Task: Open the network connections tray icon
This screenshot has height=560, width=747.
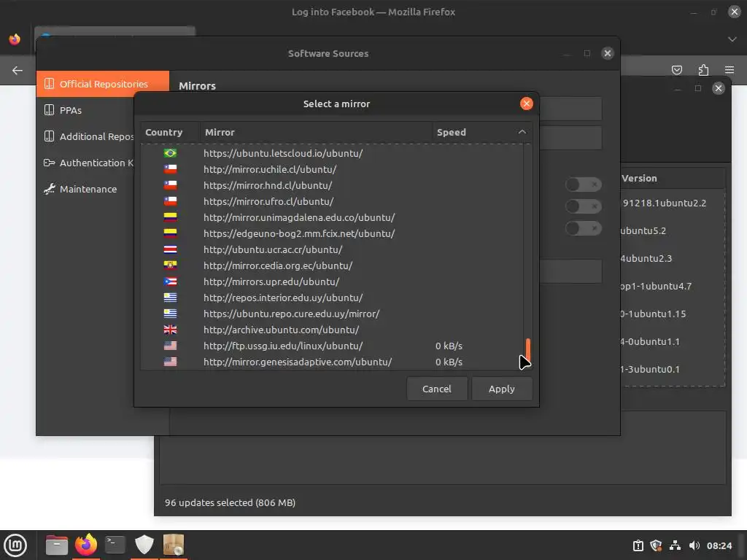Action: pyautogui.click(x=675, y=545)
